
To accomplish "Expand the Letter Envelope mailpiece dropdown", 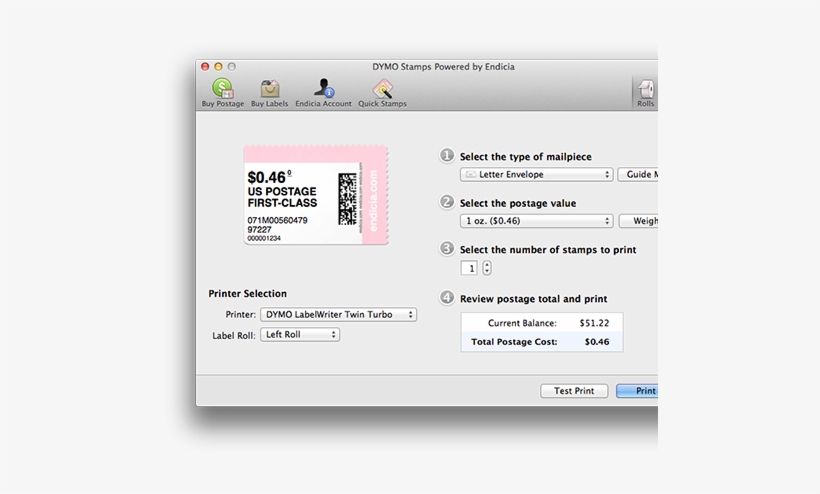I will pos(536,174).
